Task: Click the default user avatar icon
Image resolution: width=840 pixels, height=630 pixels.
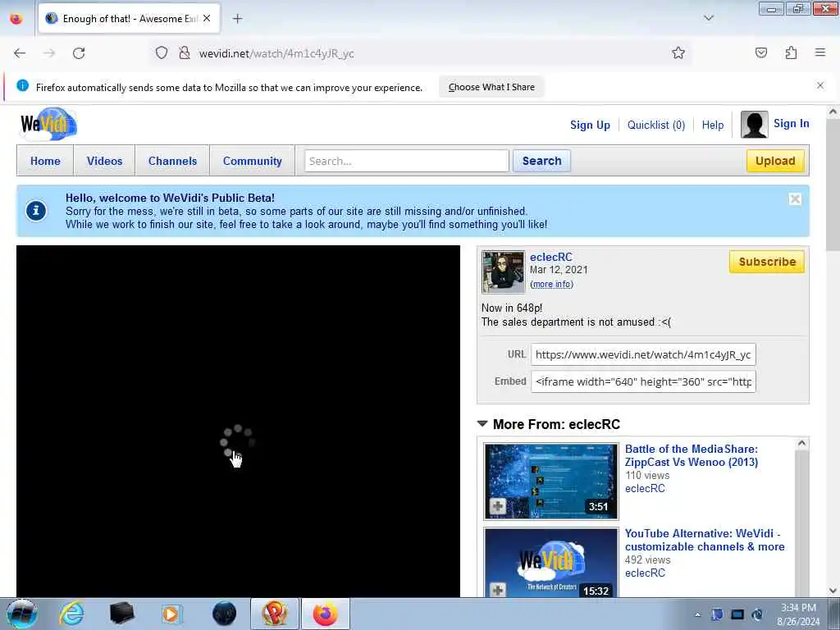Action: (x=755, y=125)
